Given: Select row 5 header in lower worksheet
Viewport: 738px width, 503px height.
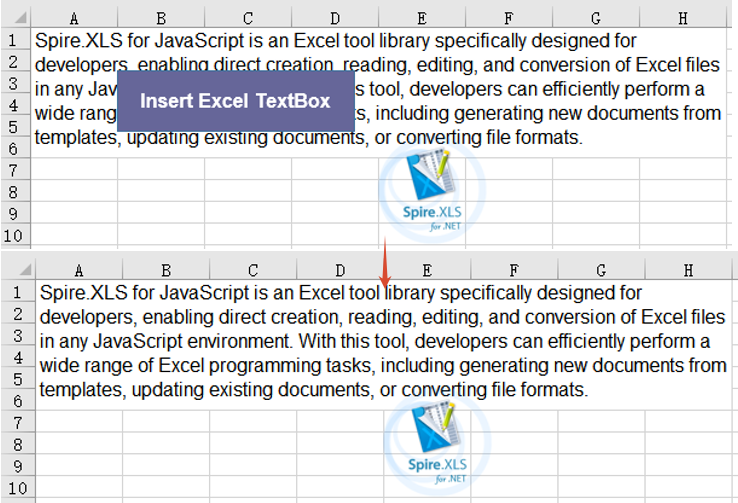Looking at the screenshot, I should [x=18, y=379].
